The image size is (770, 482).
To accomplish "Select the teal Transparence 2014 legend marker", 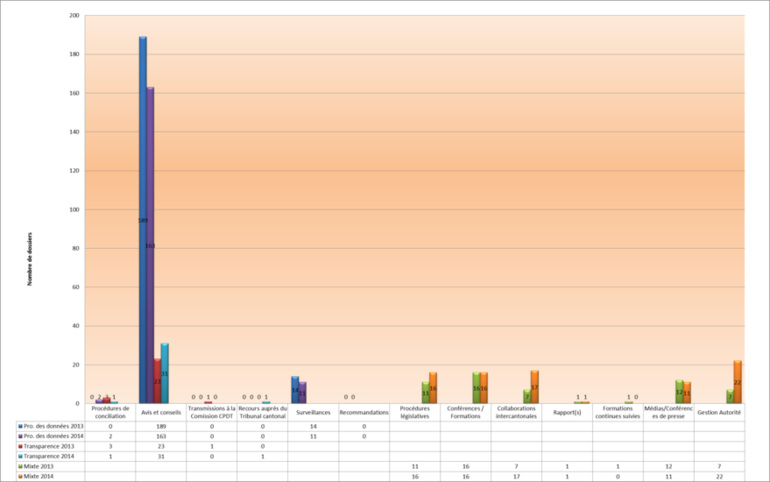I will pyautogui.click(x=19, y=456).
